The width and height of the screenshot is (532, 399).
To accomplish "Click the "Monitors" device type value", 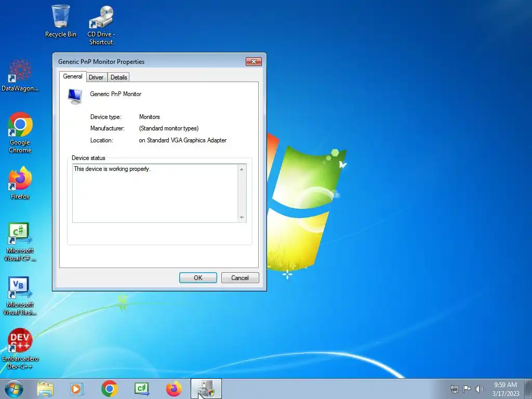I will pos(149,117).
